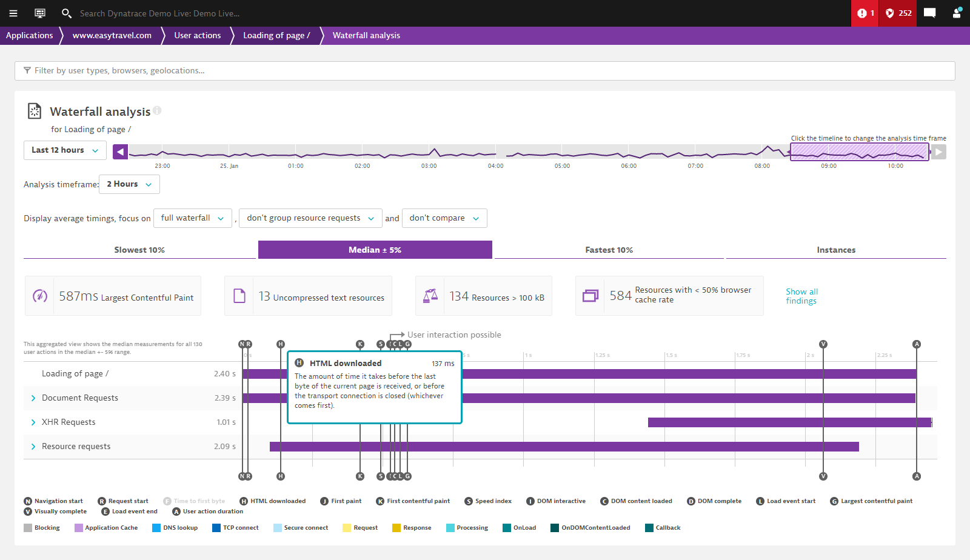Screen dimensions: 970x560
Task: Toggle First paint legend marker
Action: click(x=341, y=501)
